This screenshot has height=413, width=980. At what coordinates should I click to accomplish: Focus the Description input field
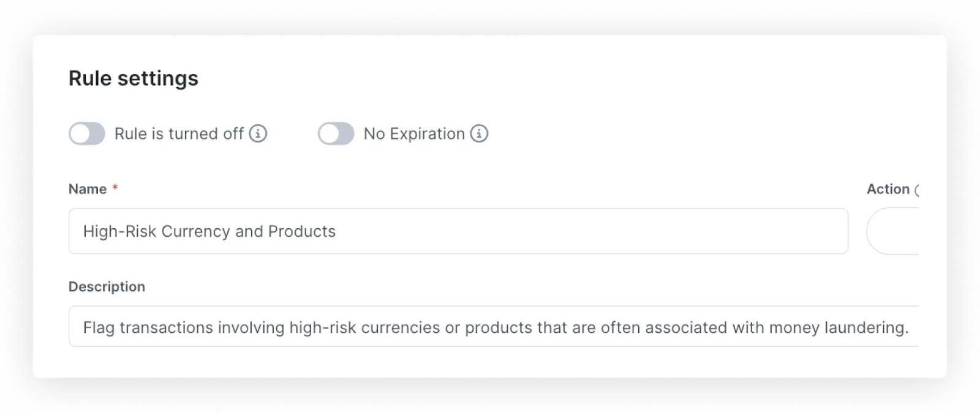click(x=494, y=327)
